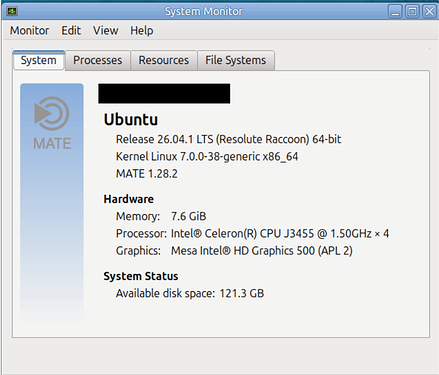
Task: Maximize the System Monitor window
Action: pyautogui.click(x=412, y=12)
